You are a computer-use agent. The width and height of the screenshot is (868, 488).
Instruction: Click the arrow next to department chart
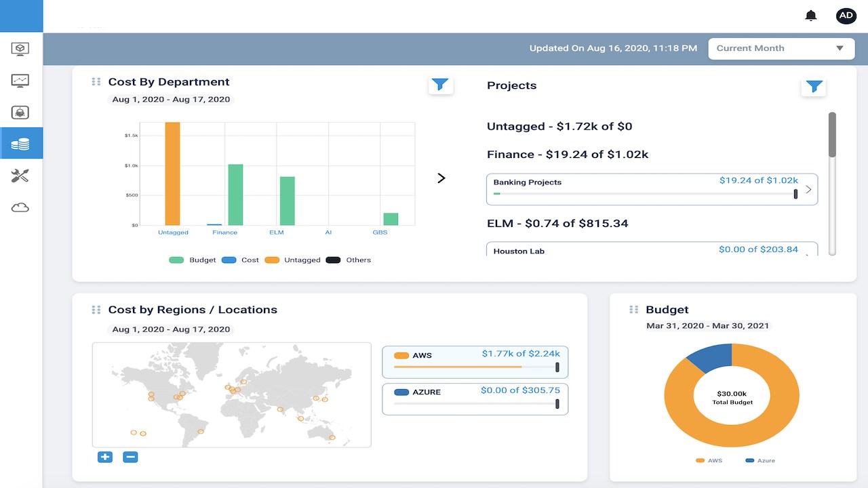(x=441, y=178)
